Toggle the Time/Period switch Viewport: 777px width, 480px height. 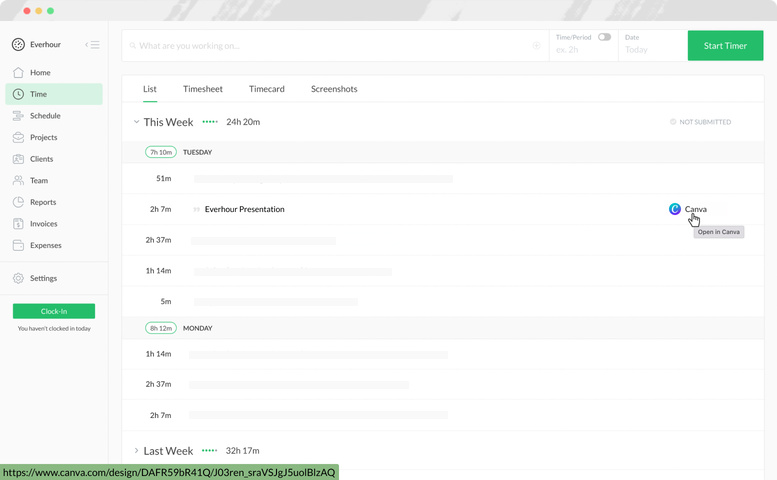(x=604, y=37)
